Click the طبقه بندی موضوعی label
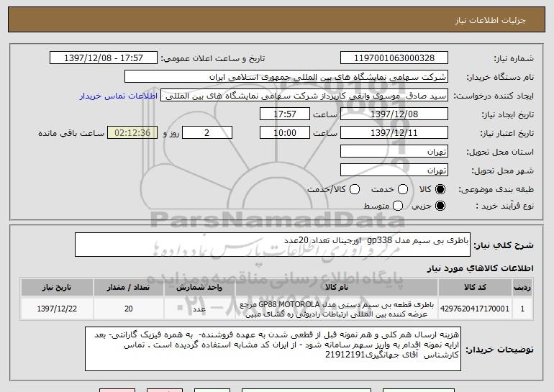Screen dimensions: 554x392 [496, 190]
